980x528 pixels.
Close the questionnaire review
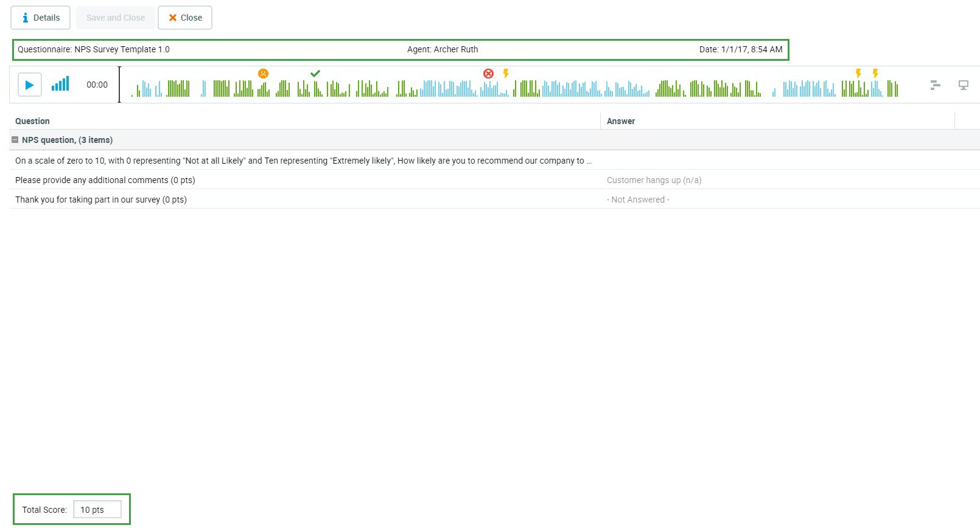(185, 18)
